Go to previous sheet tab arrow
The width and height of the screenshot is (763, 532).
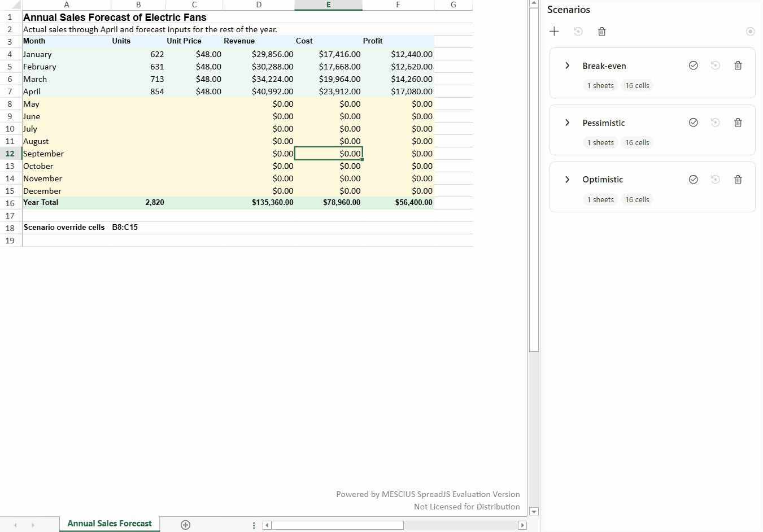(x=15, y=525)
